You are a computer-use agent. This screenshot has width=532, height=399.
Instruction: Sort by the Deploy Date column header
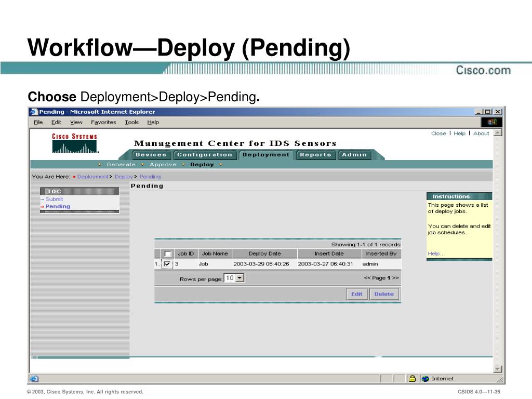pos(264,254)
